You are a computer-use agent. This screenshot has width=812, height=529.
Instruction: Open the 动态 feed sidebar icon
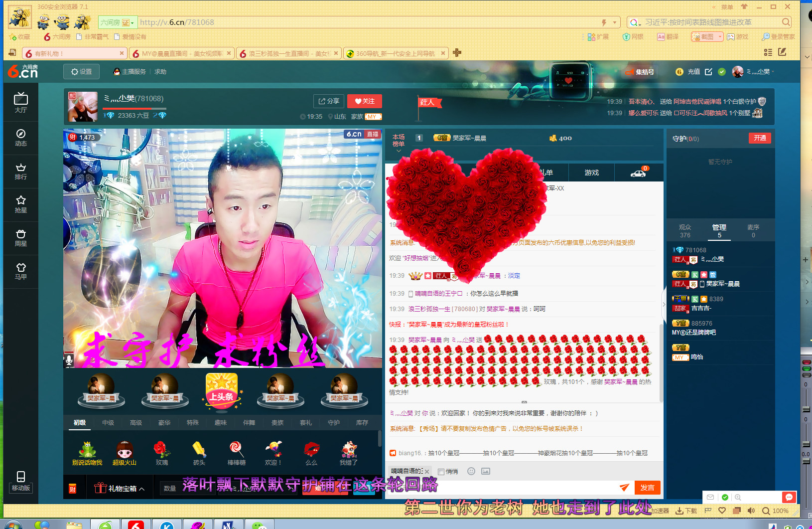20,138
